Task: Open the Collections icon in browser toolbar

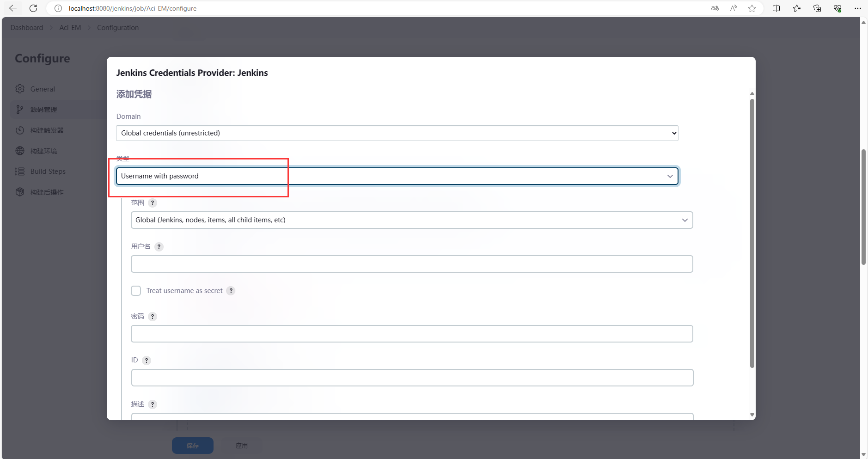Action: (x=817, y=8)
